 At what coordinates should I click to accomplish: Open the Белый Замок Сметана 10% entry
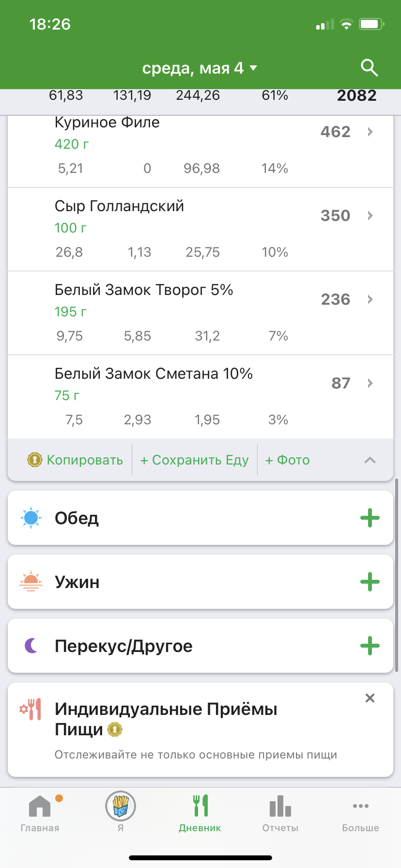pyautogui.click(x=154, y=374)
